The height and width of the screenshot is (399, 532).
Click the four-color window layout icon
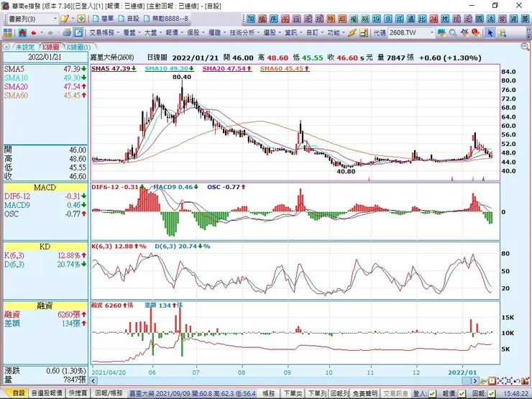click(8, 33)
